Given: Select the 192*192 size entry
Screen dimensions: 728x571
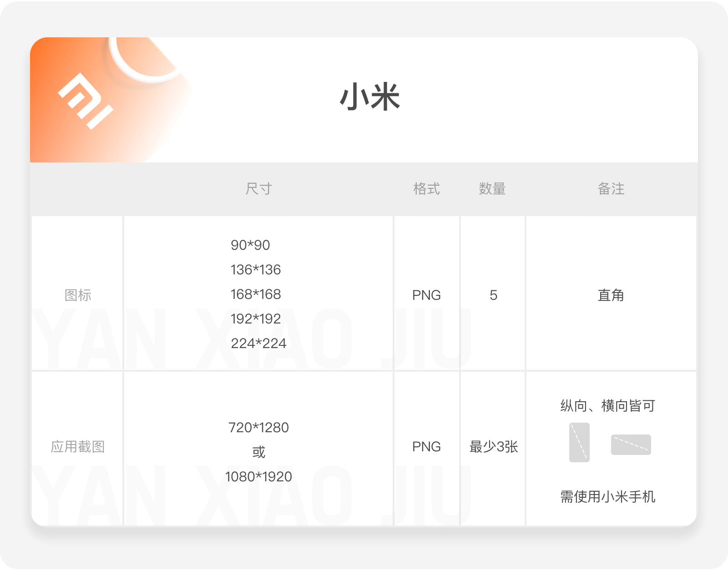Looking at the screenshot, I should pyautogui.click(x=256, y=319).
